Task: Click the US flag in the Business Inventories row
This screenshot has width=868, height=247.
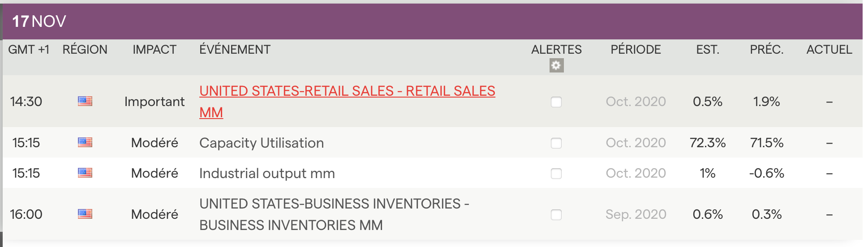Action: [x=85, y=214]
